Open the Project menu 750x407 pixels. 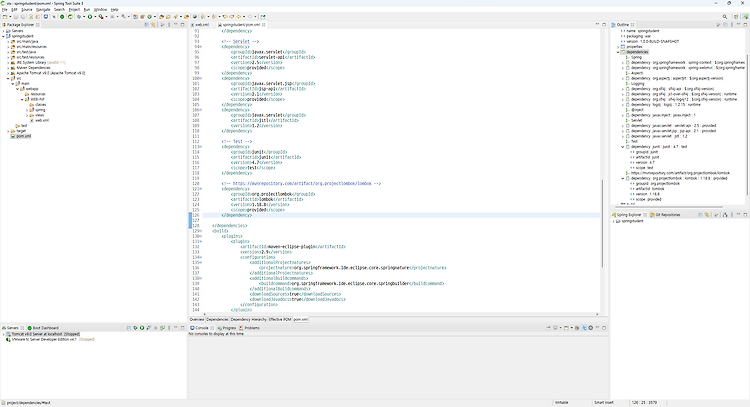(x=74, y=10)
